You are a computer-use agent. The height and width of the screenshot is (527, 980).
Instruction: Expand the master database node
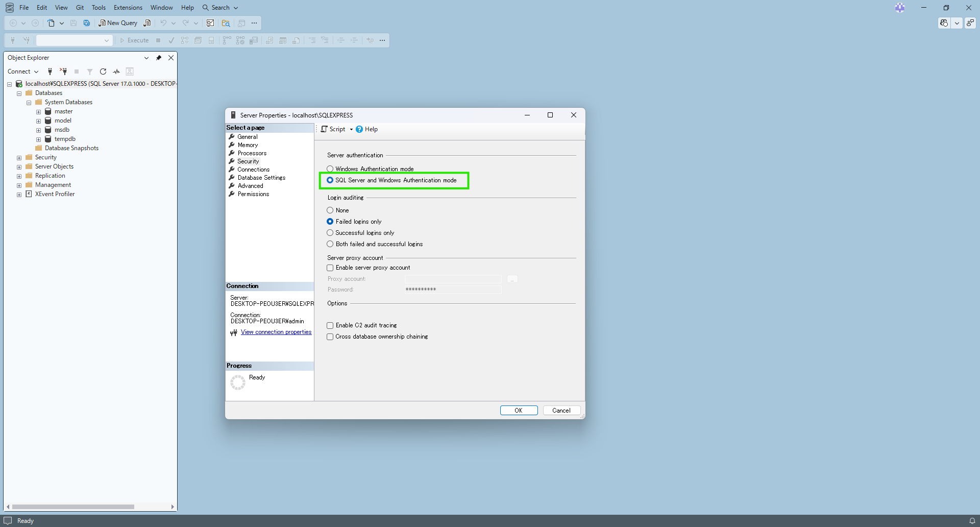pos(38,112)
